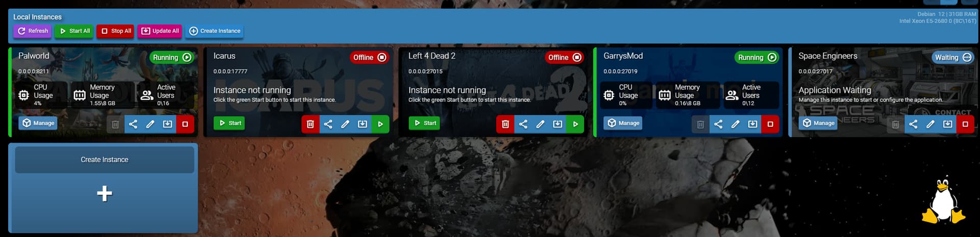This screenshot has height=237, width=980.
Task: Click pencil edit icon on GarrysMod card
Action: click(x=735, y=124)
